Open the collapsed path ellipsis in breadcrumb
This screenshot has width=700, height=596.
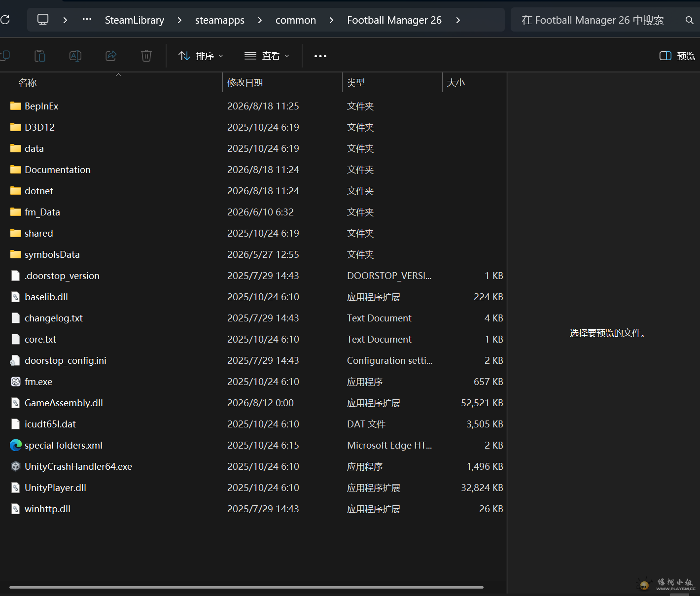(87, 20)
